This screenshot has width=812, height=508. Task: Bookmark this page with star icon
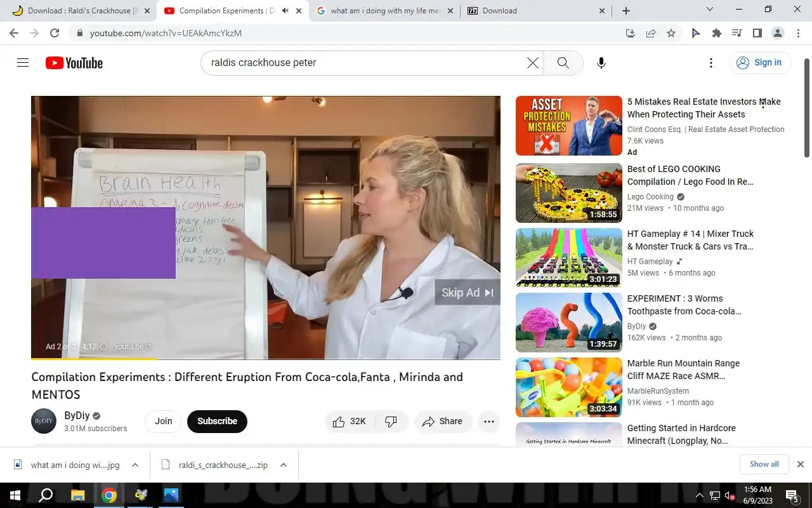point(671,33)
